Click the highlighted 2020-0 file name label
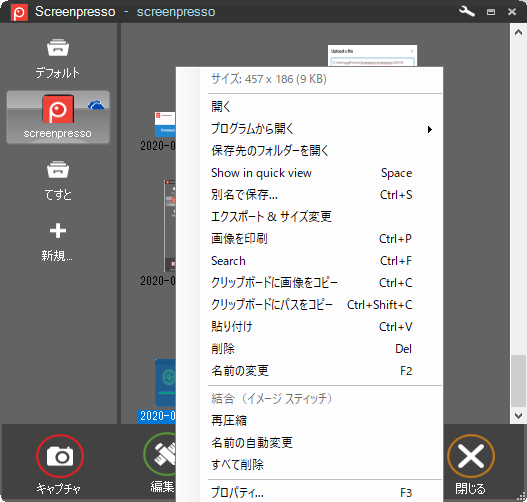Viewport: 527px width, 502px height. (x=157, y=416)
